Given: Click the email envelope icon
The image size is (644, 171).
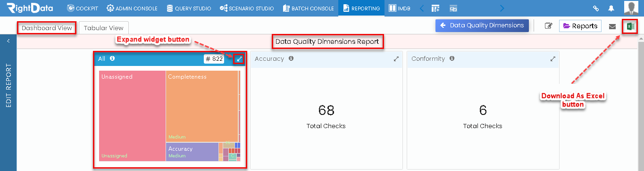Looking at the screenshot, I should [612, 26].
